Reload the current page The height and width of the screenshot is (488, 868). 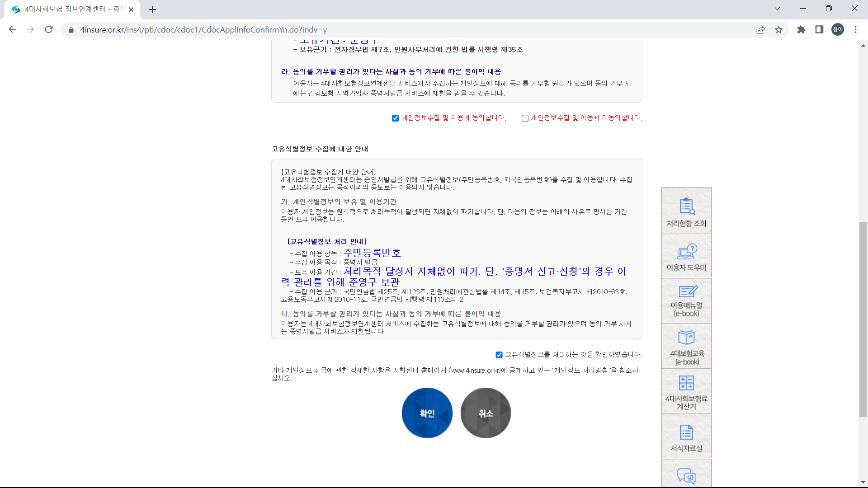click(x=49, y=29)
